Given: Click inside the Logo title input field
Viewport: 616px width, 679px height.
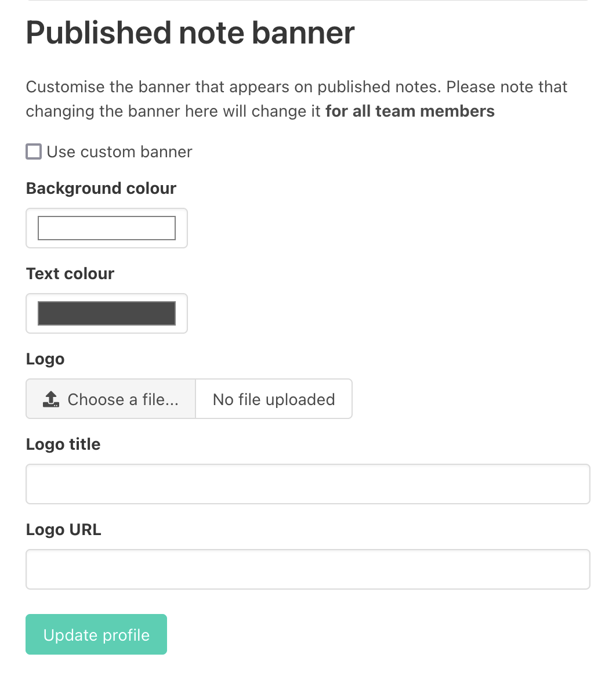Looking at the screenshot, I should [307, 483].
